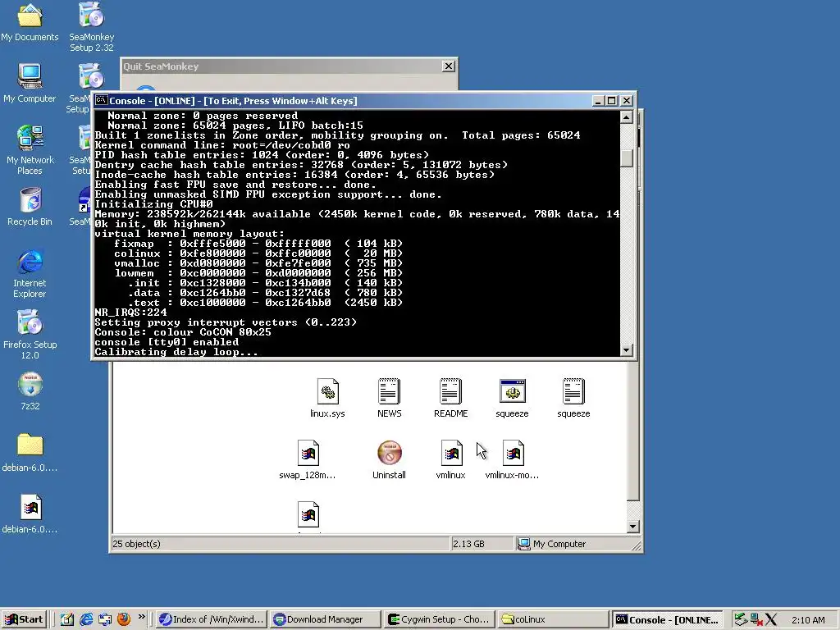Select the linux.sys file in coLinux folder
840x630 pixels.
pyautogui.click(x=327, y=398)
